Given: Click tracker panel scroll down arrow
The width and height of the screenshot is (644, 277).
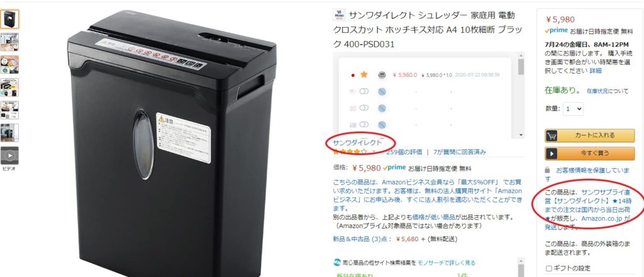Looking at the screenshot, I should coord(521,135).
